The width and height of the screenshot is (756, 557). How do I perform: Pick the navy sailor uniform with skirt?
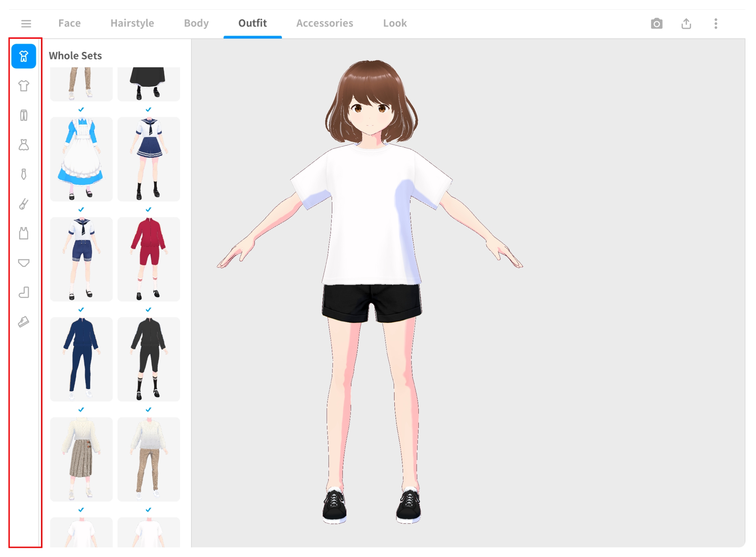[149, 159]
